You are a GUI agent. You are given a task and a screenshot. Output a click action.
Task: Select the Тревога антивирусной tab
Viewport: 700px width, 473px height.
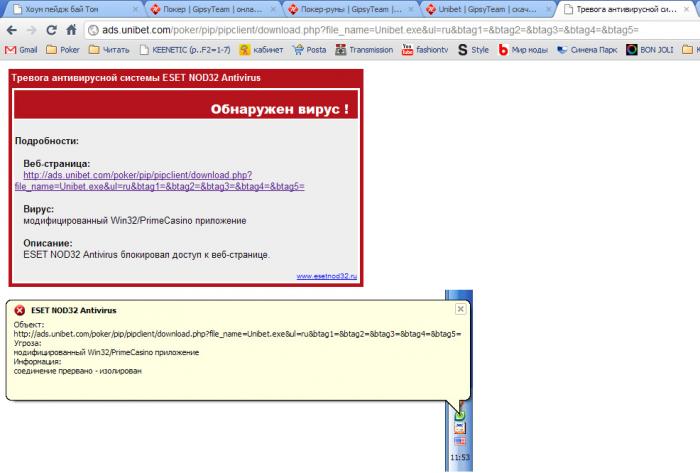pyautogui.click(x=625, y=9)
